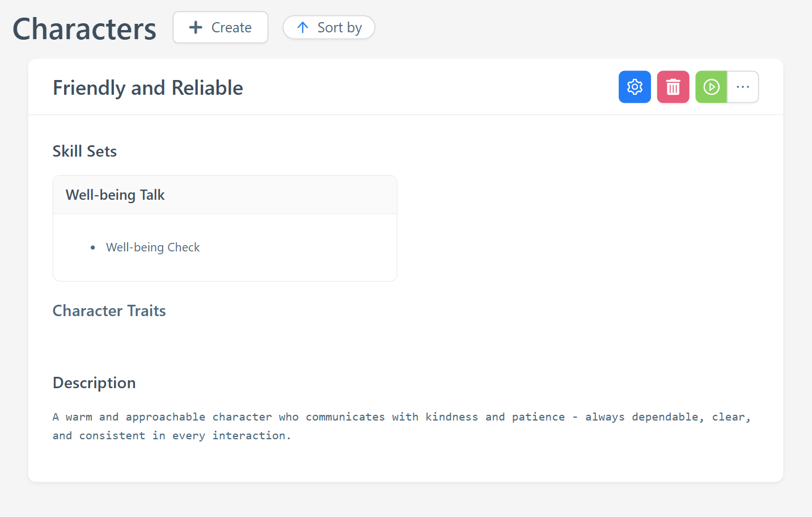This screenshot has height=517, width=812.
Task: Click the Skill Sets section heading
Action: tap(84, 151)
